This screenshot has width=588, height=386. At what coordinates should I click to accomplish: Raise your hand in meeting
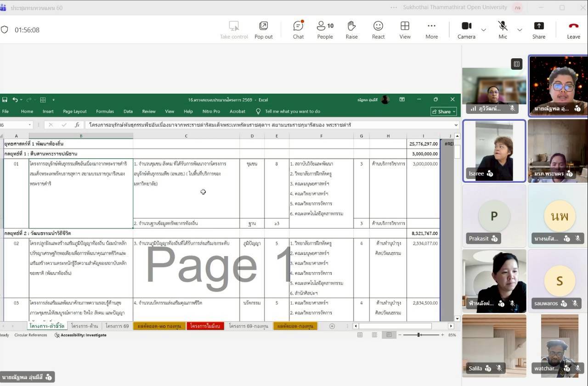(351, 30)
